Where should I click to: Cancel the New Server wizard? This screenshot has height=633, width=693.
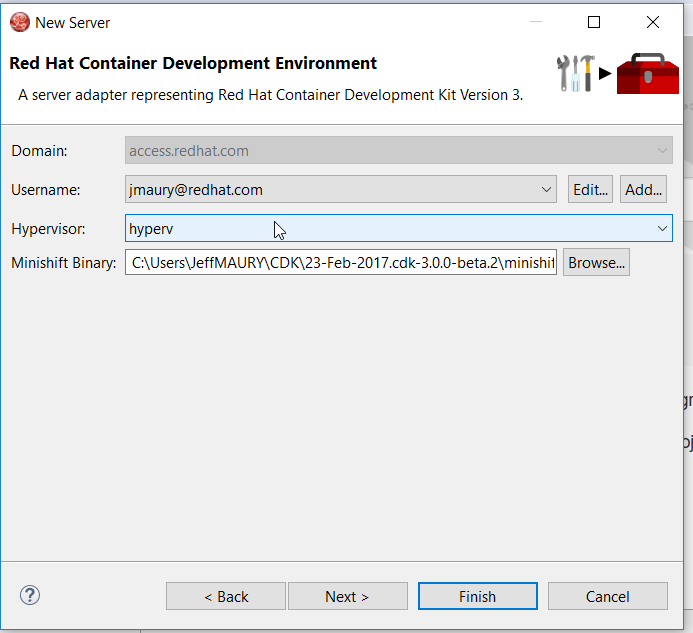point(607,596)
